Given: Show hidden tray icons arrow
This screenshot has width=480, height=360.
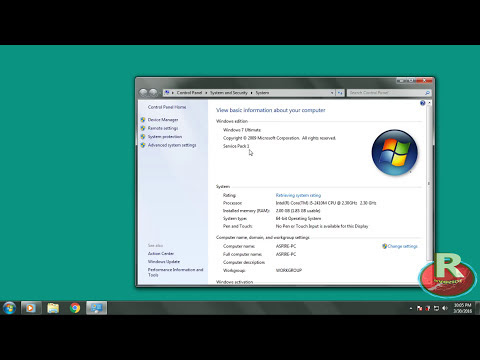Looking at the screenshot, I should (411, 308).
